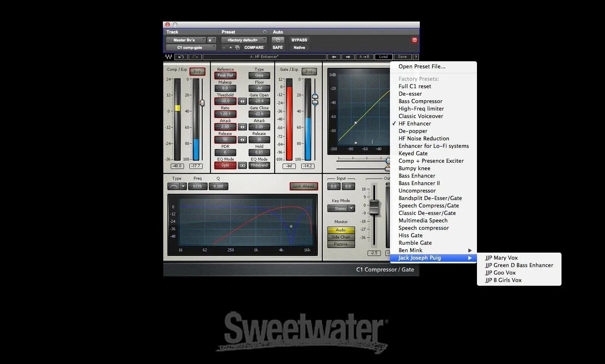This screenshot has width=605, height=364.
Task: Open the Preset section circular menu icon
Action: point(264,32)
